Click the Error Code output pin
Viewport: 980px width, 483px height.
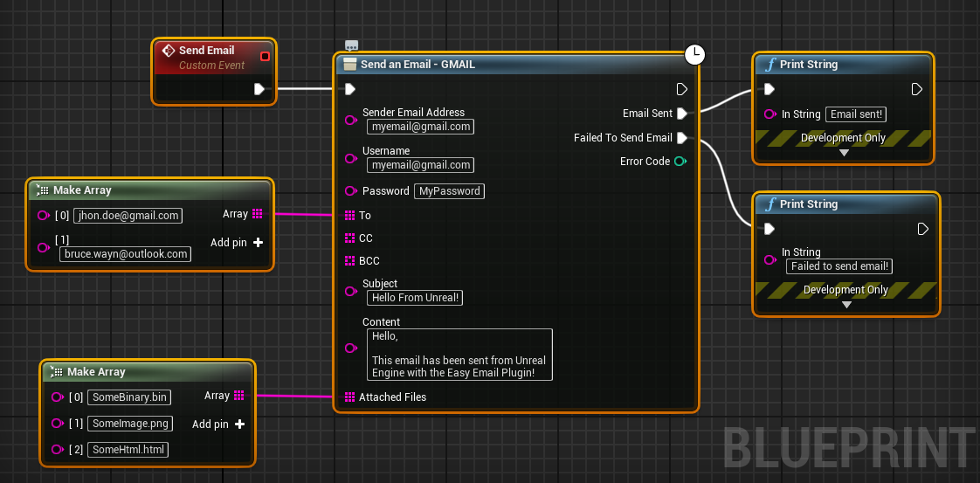(x=680, y=162)
